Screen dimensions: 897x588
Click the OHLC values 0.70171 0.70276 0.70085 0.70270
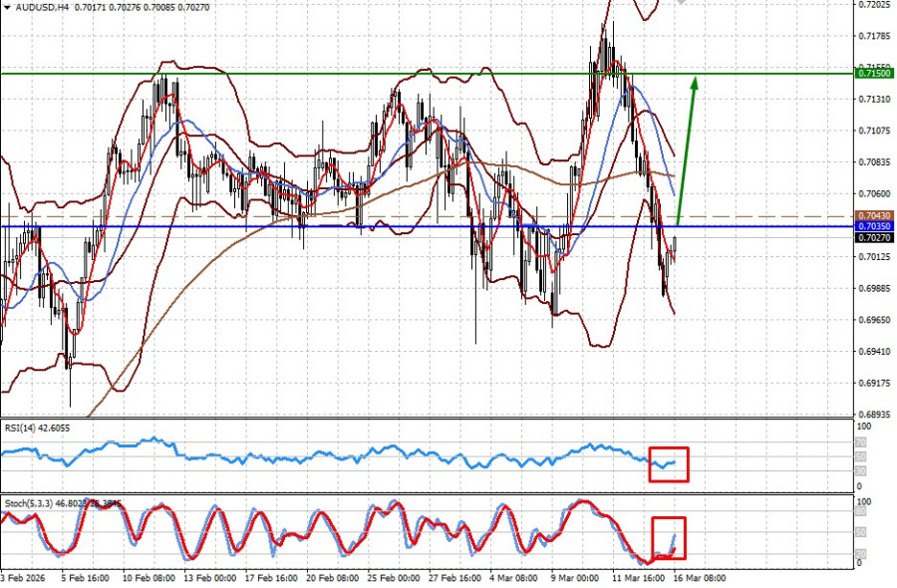tap(142, 7)
